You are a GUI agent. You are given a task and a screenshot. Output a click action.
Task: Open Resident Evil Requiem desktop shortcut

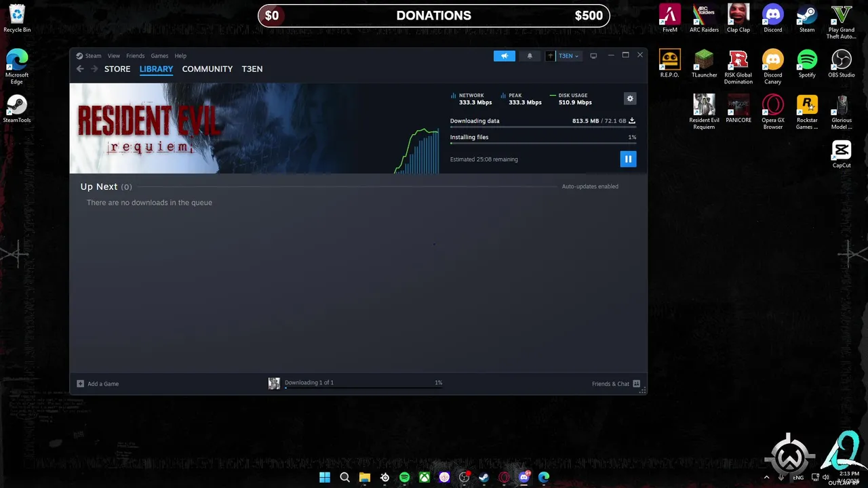(x=704, y=112)
